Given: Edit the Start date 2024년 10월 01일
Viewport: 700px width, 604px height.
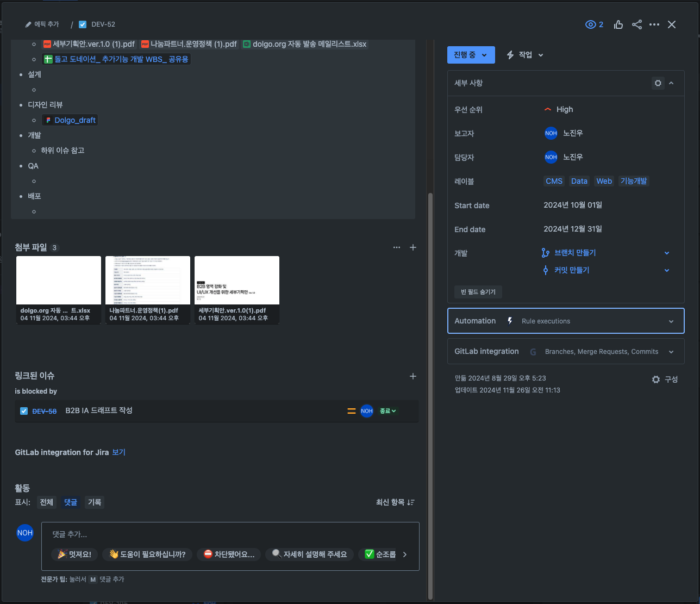Looking at the screenshot, I should click(x=573, y=205).
